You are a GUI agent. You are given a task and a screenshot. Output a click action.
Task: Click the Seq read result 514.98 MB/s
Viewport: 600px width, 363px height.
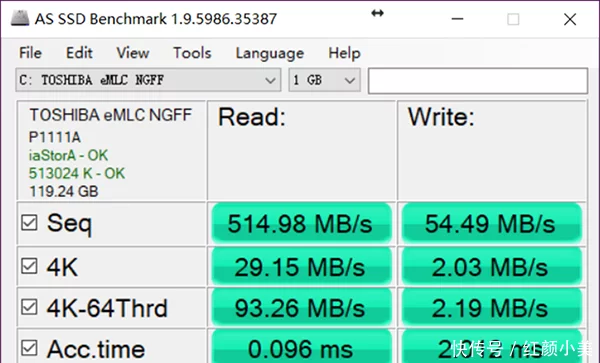coord(301,223)
